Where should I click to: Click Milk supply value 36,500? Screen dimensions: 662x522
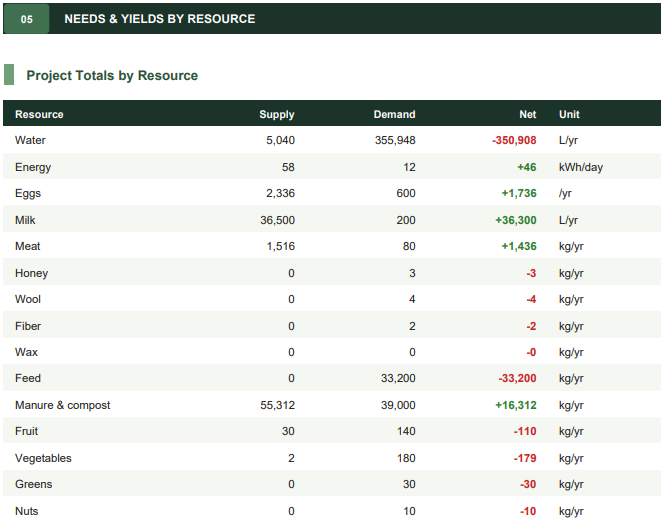point(277,220)
